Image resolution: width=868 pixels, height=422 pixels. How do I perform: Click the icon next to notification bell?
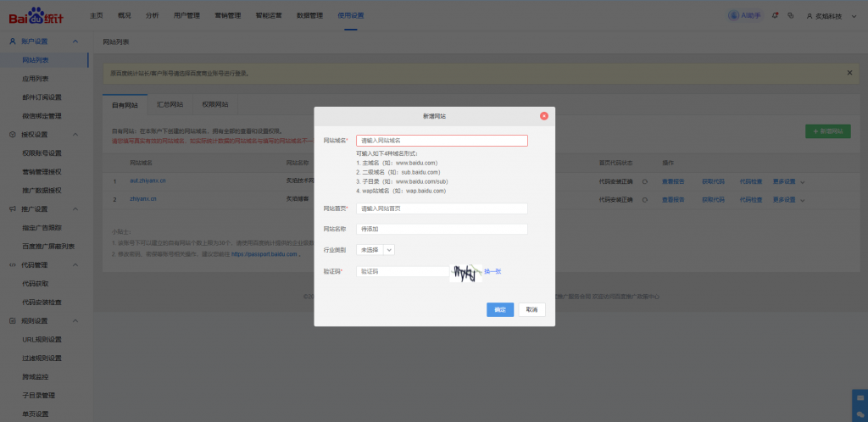[790, 15]
